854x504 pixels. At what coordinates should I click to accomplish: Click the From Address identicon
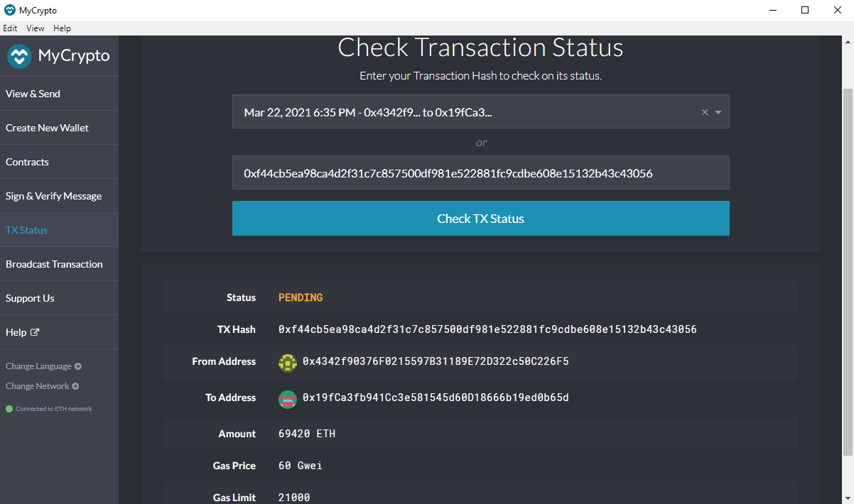pos(288,363)
